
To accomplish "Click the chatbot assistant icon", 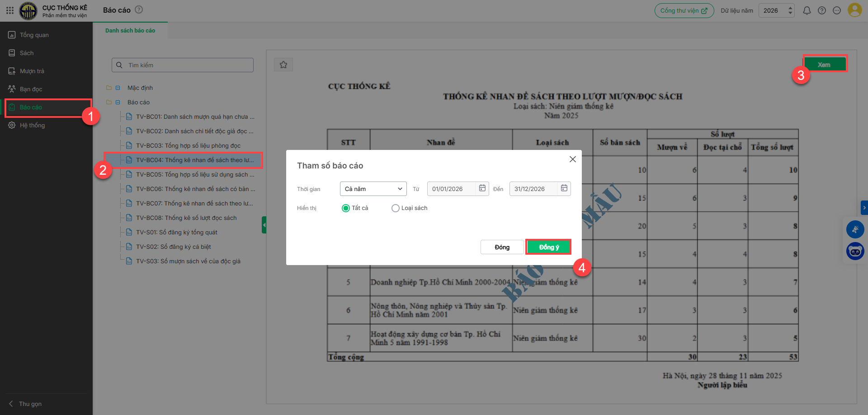I will coord(855,251).
